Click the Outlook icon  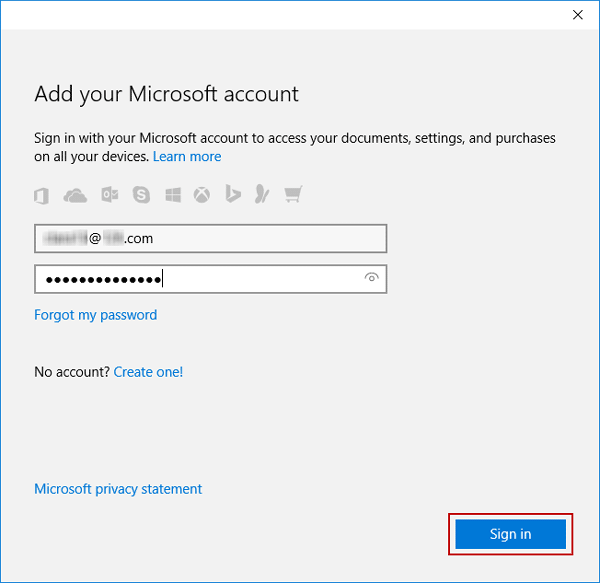point(110,195)
